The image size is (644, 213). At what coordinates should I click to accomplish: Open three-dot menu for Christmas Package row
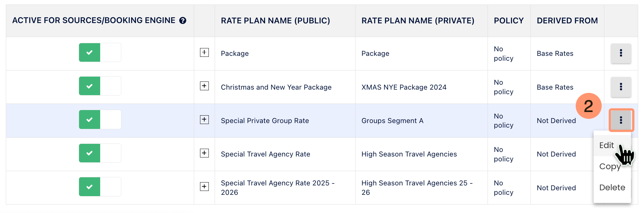[x=621, y=87]
